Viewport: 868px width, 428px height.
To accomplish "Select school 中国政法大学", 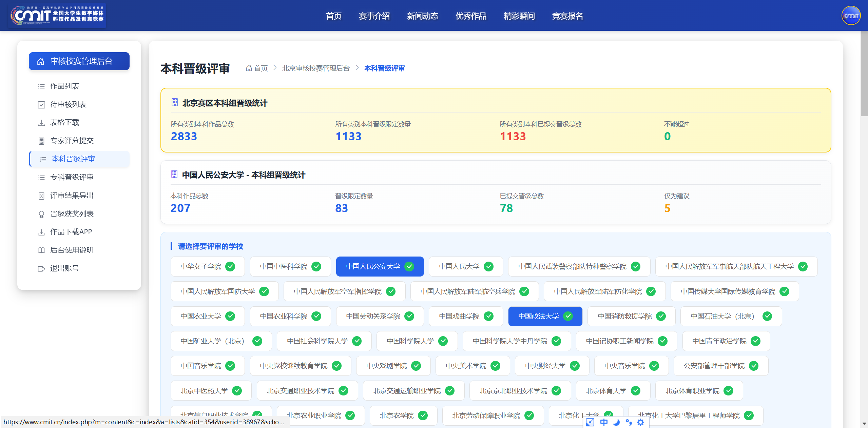I will click(x=545, y=317).
